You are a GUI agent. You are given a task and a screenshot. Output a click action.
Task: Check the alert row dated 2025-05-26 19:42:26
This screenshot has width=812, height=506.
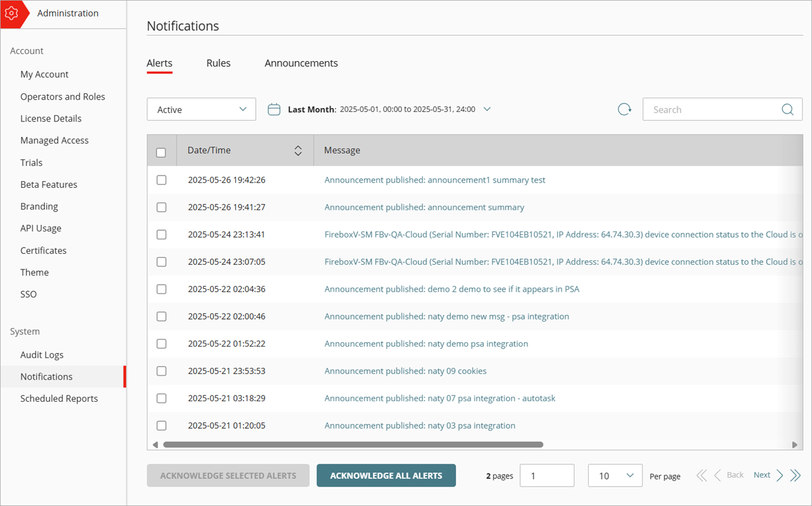coord(161,180)
